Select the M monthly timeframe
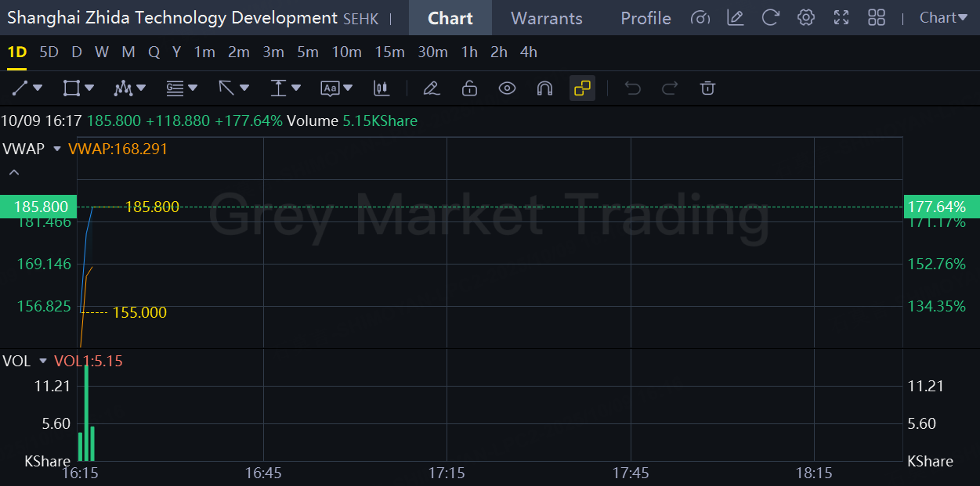The width and height of the screenshot is (980, 486). [128, 52]
